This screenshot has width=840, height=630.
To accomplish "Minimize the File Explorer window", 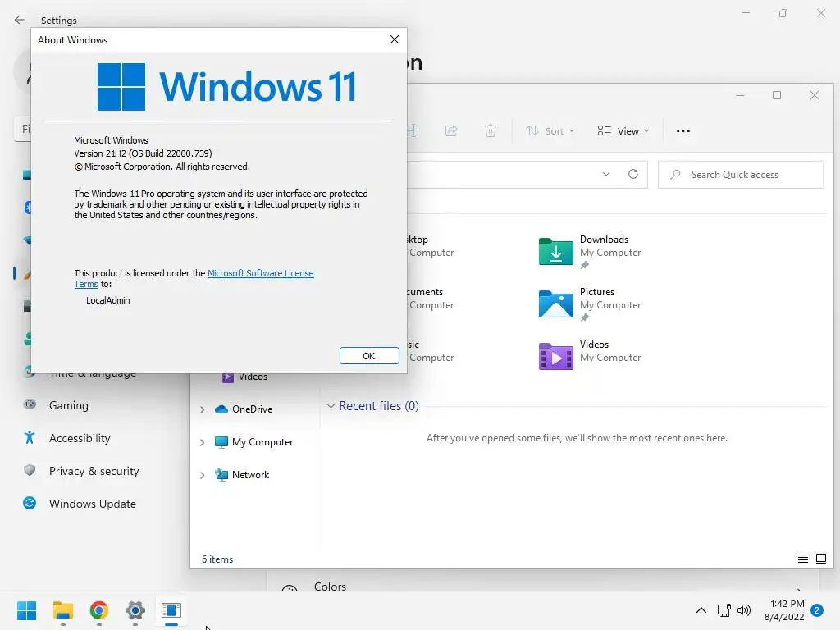I will 740,95.
